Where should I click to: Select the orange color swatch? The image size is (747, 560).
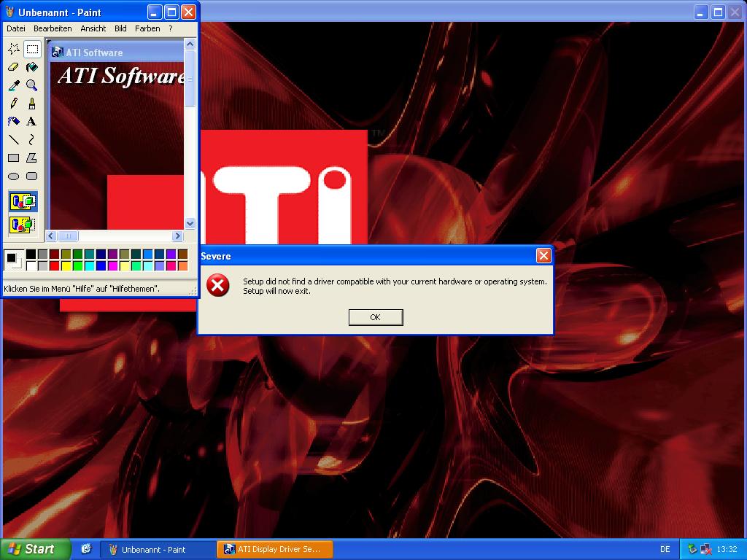[x=183, y=265]
